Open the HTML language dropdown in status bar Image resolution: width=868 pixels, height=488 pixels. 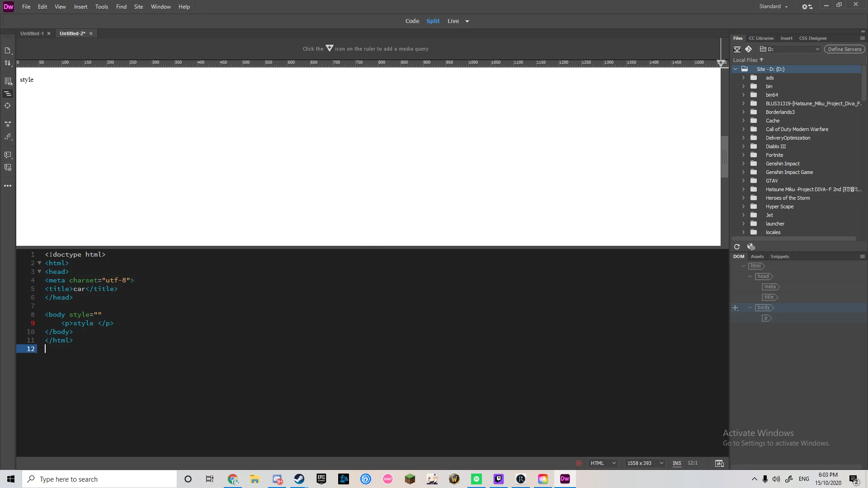pyautogui.click(x=603, y=463)
